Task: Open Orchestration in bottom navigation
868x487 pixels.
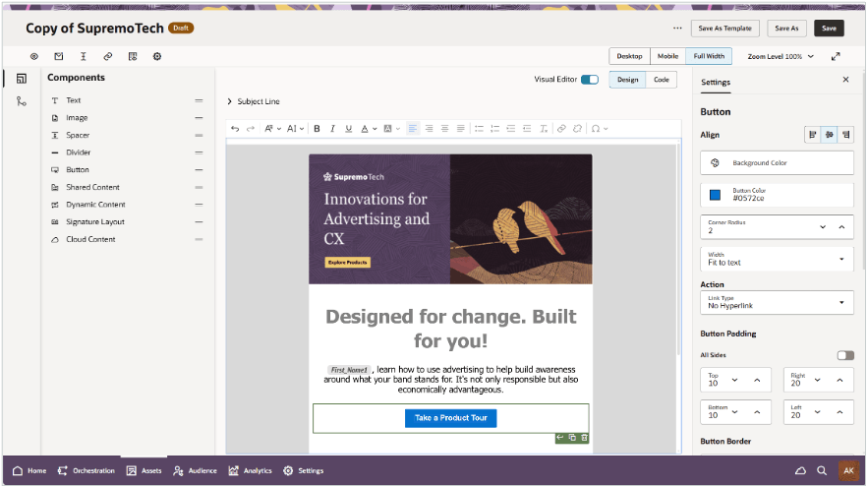Action: pos(87,471)
